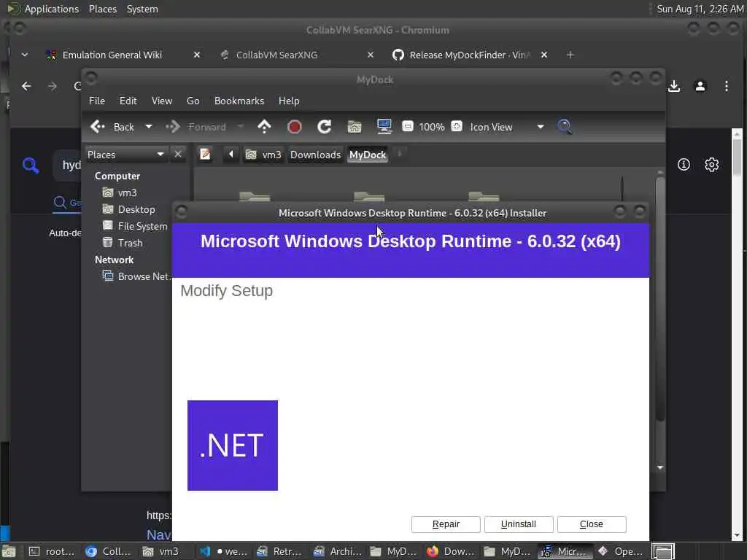The image size is (747, 560).
Task: Click the file manager scroll down arrow
Action: (x=659, y=467)
